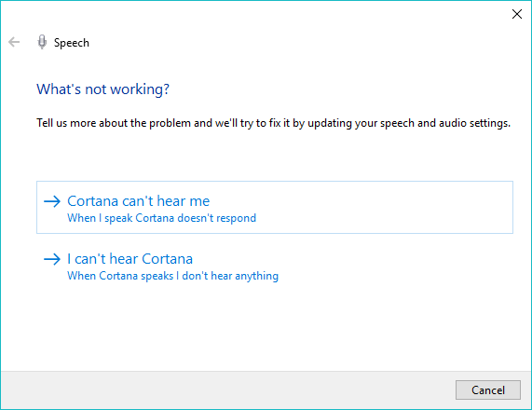
Task: Click "When Cortana speaks I don't hear anything" subtitle
Action: (172, 276)
